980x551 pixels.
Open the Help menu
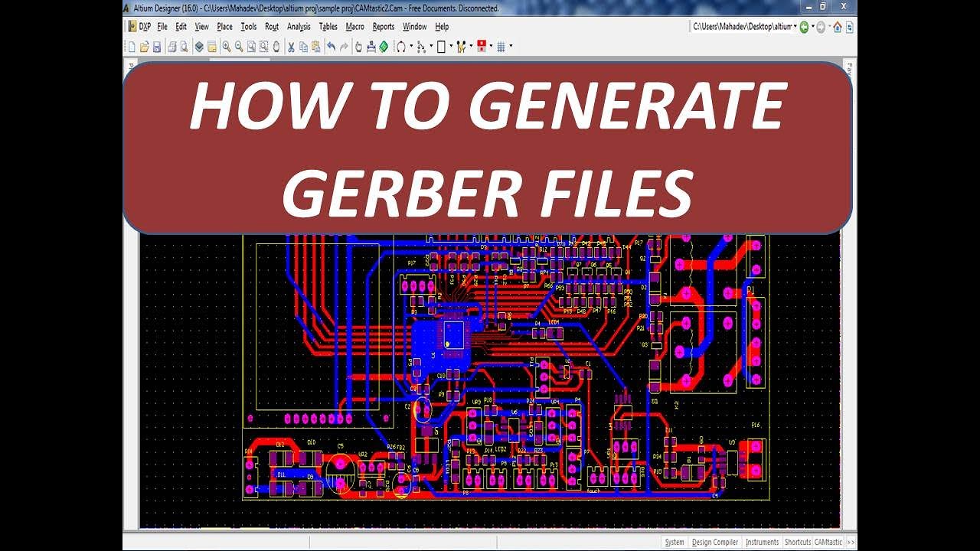(x=442, y=27)
